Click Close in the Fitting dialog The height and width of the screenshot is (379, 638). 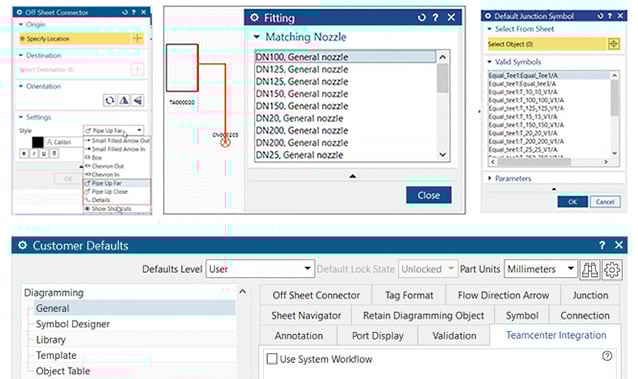pyautogui.click(x=428, y=195)
